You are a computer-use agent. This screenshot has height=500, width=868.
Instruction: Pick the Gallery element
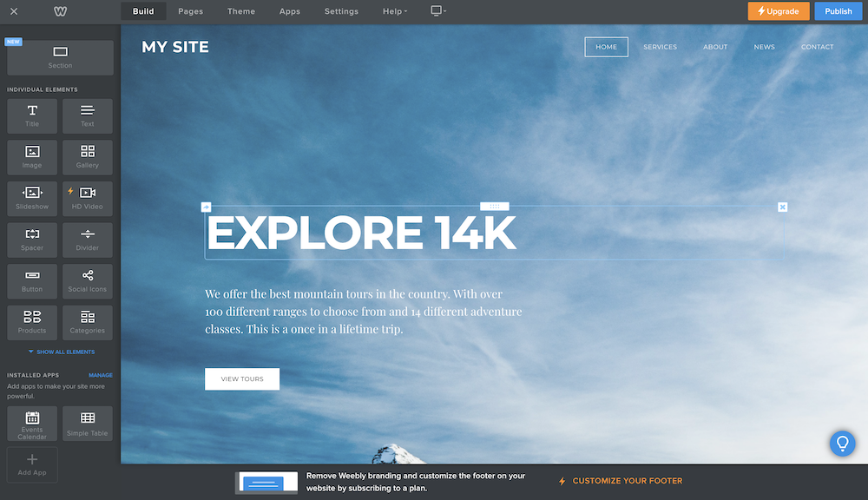click(88, 157)
